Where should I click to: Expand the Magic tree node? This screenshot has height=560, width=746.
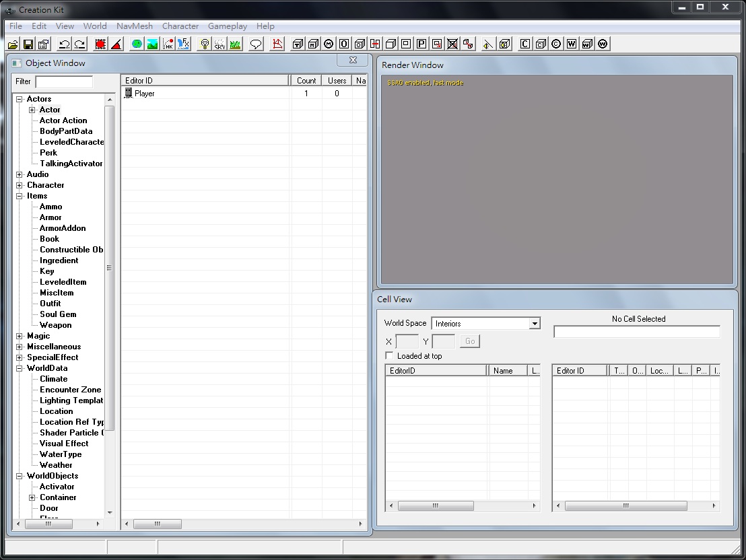tap(20, 336)
